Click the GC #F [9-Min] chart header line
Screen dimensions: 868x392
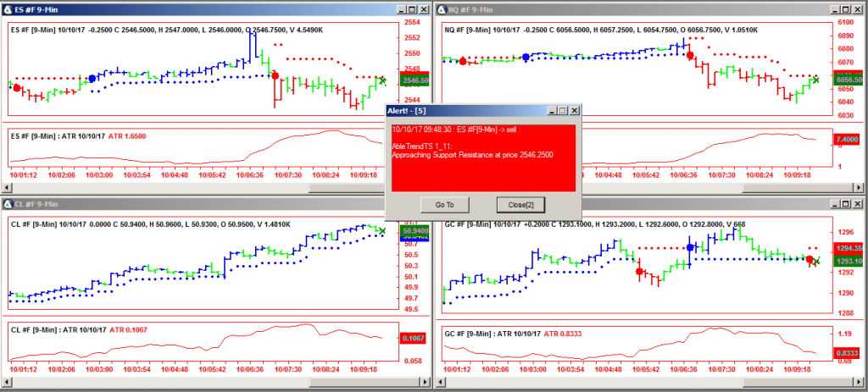click(x=595, y=224)
